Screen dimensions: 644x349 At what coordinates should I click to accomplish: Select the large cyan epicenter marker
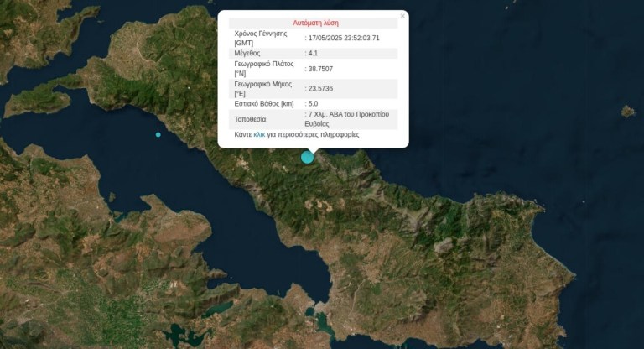click(308, 157)
